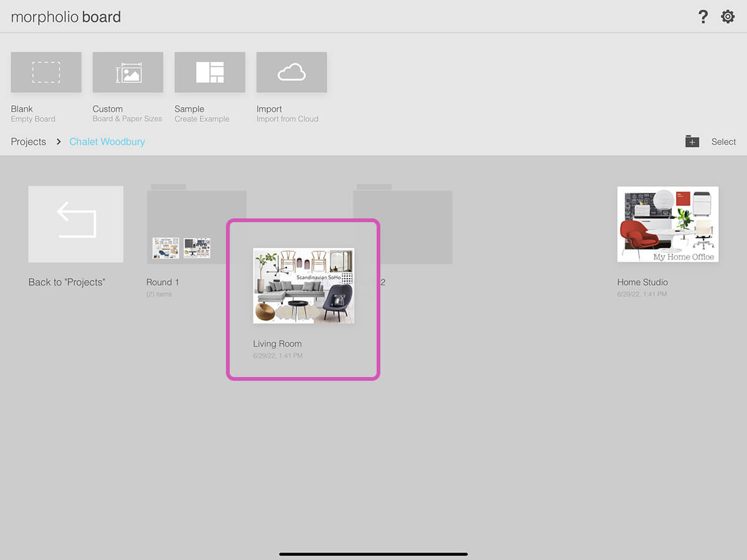Create a Sample example board
The image size is (747, 560).
coord(210,72)
